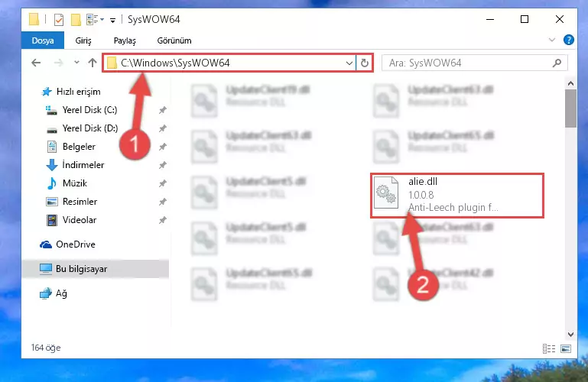This screenshot has width=588, height=382.
Task: Click pin icon next to Resimler
Action: [x=162, y=202]
